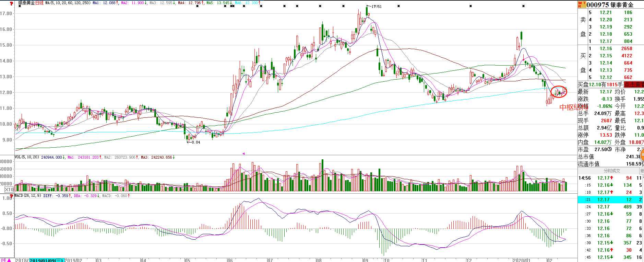This screenshot has height=262, width=644.
Task: Select the 14:56 trade row
Action: tap(610, 178)
